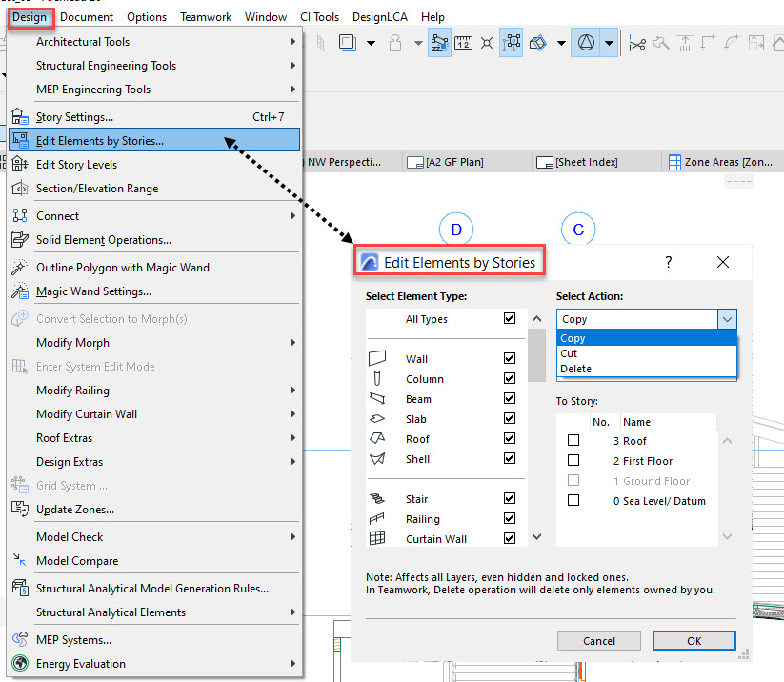This screenshot has height=682, width=784.
Task: Click the X-shaped snap point toolbar icon
Action: tap(487, 43)
